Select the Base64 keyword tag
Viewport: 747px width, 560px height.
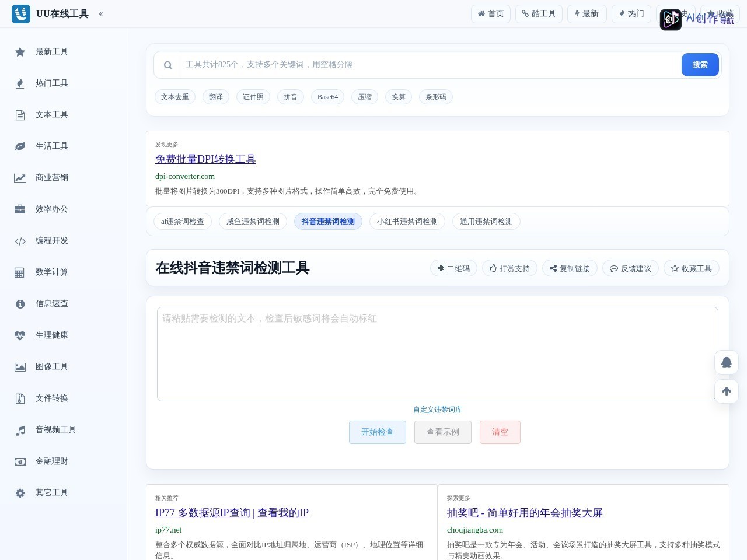click(x=327, y=97)
